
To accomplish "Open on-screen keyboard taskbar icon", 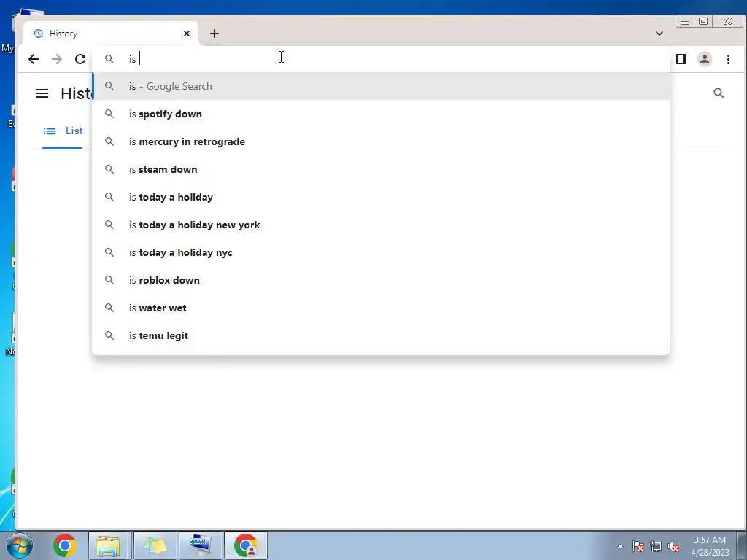I will click(x=201, y=545).
